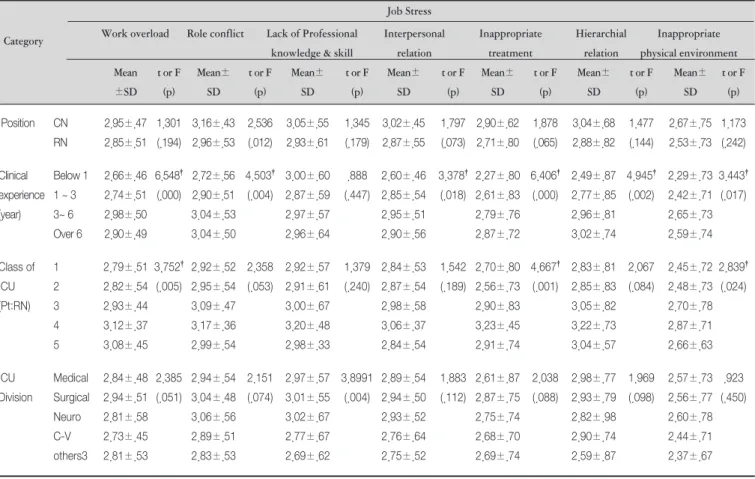Click Over 6 hierarchial relation value "3.02±.74"
Image resolution: width=755 pixels, height=479 pixels.
[x=594, y=234]
